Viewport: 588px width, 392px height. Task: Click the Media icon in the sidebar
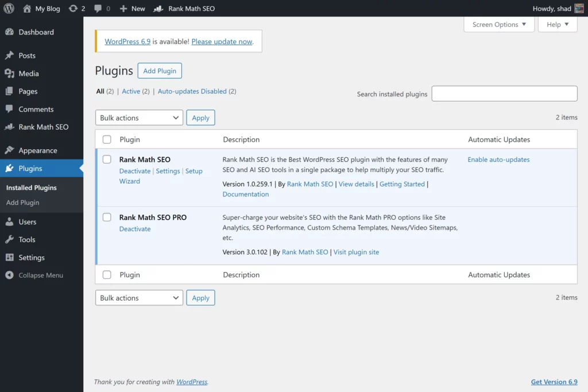point(9,73)
